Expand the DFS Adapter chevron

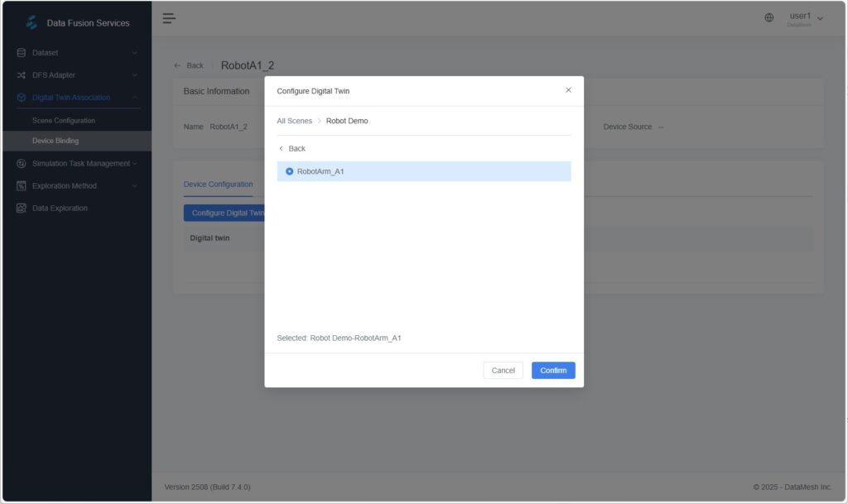click(x=135, y=75)
